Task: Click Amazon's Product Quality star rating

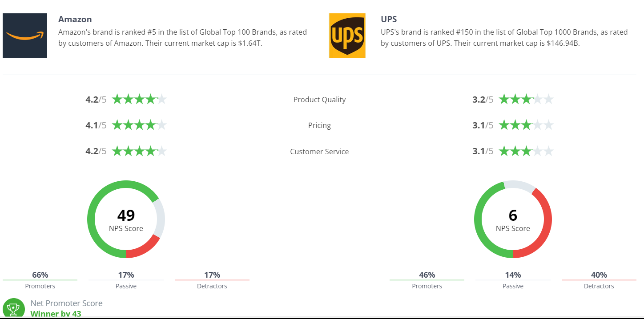Action: pos(139,99)
